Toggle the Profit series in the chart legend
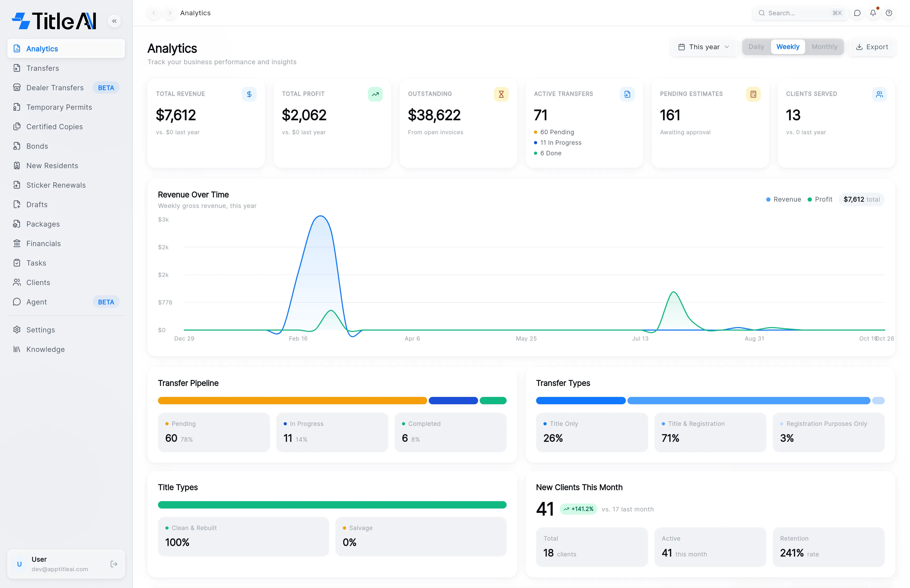 (820, 199)
